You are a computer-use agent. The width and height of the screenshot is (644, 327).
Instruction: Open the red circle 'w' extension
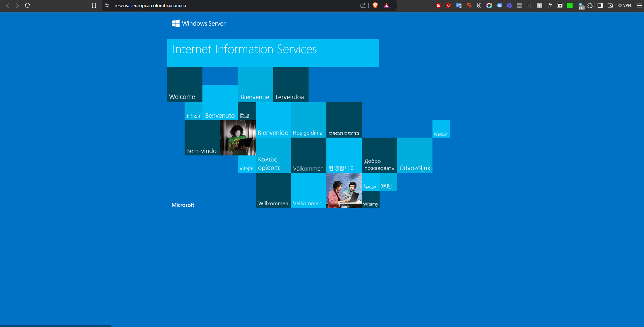tap(439, 5)
